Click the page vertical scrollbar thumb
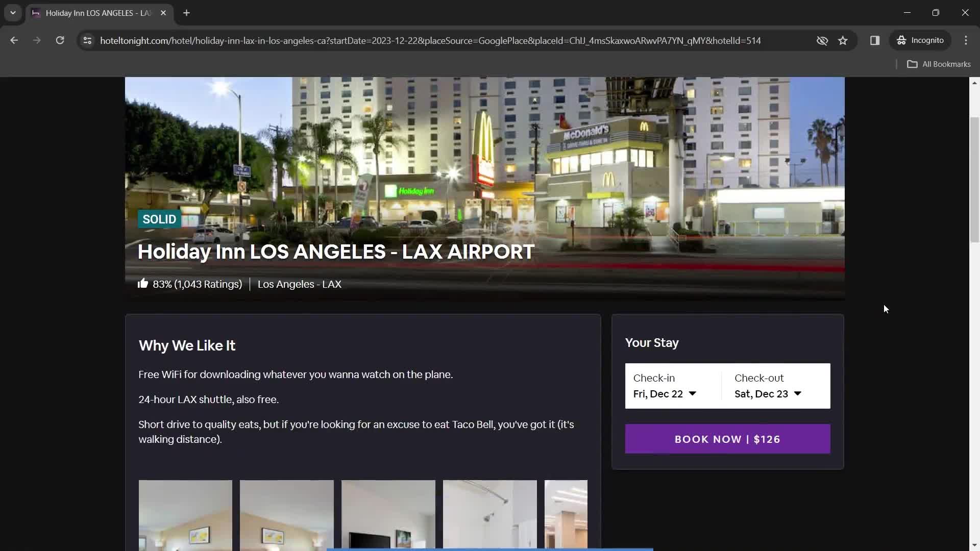The width and height of the screenshot is (980, 551). (x=974, y=180)
